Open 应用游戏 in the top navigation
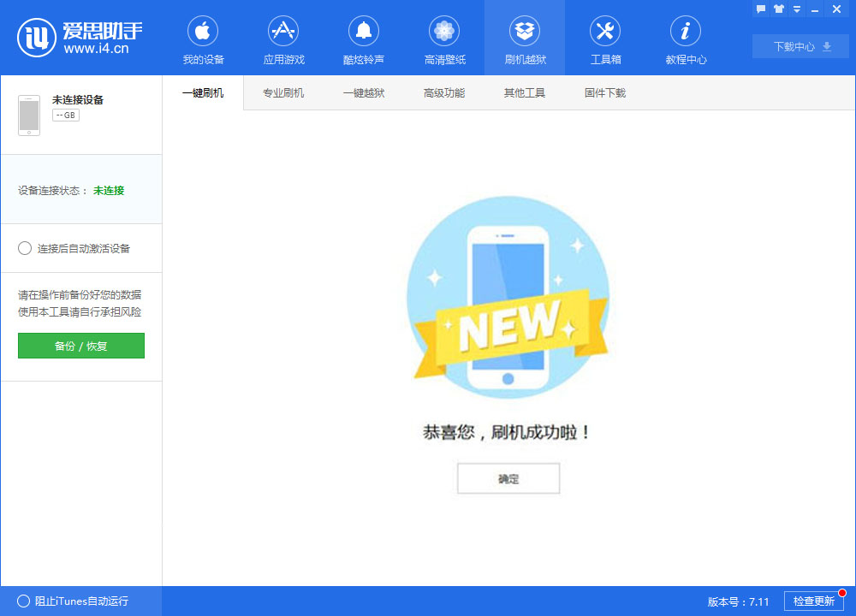 [x=283, y=38]
